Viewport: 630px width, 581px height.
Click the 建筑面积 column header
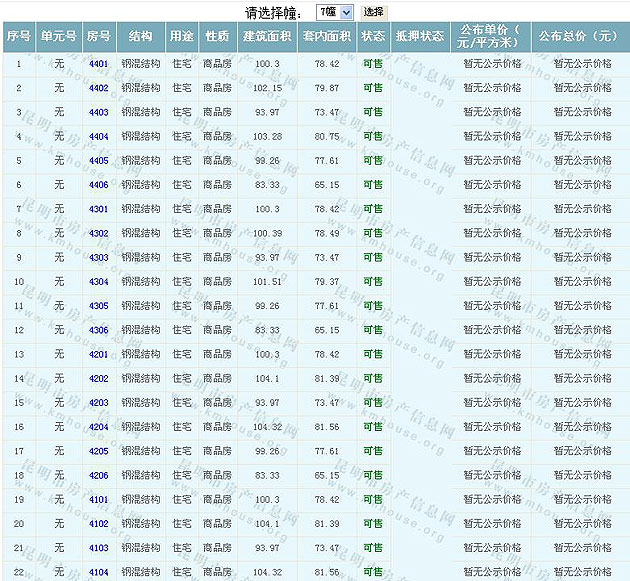click(267, 36)
